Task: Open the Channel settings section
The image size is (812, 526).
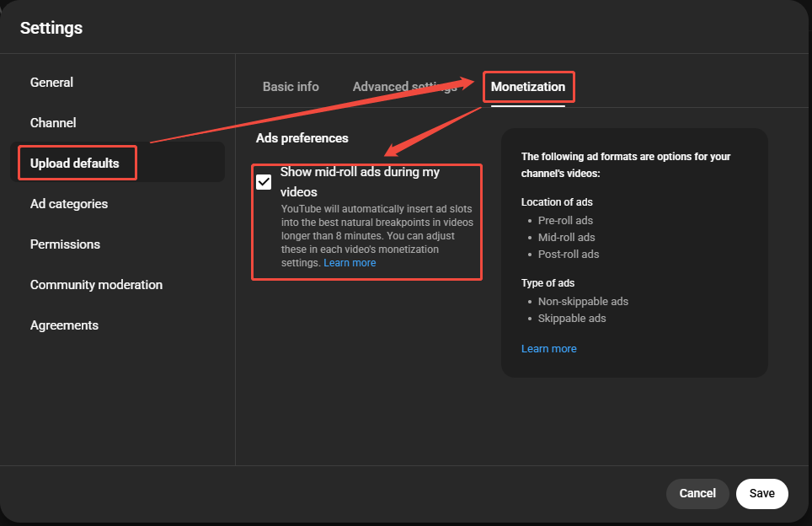Action: 53,122
